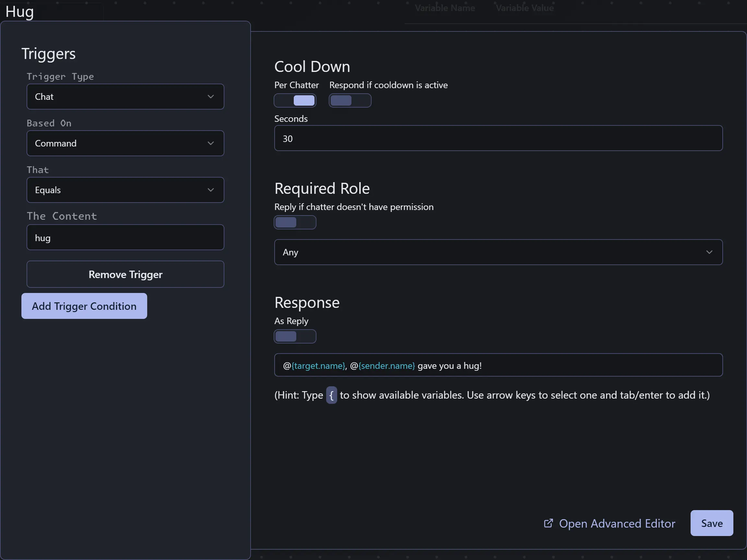Click the chevron arrow in That dropdown

211,190
